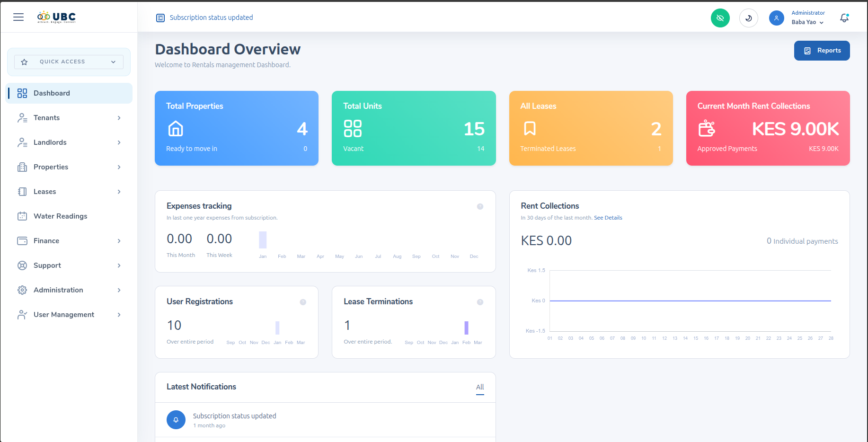Open the hamburger menu next to UBC logo
The width and height of the screenshot is (868, 442).
[x=18, y=17]
